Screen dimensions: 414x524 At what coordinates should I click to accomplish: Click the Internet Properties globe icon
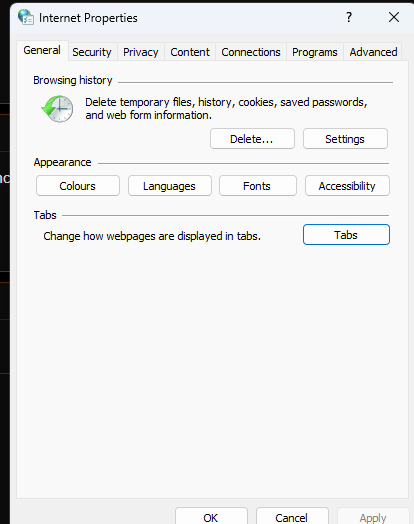pos(25,17)
